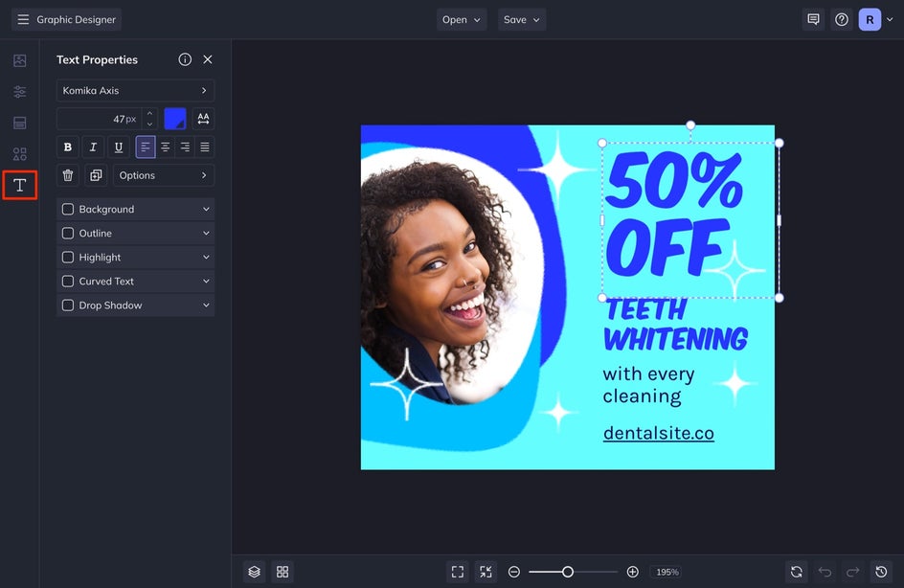Image resolution: width=904 pixels, height=588 pixels.
Task: Open the help question mark icon
Action: [842, 19]
